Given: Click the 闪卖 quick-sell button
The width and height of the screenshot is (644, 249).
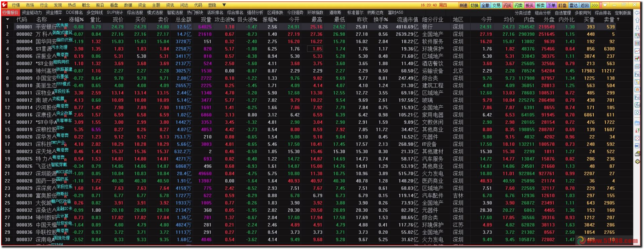Looking at the screenshot, I should point(519,5).
